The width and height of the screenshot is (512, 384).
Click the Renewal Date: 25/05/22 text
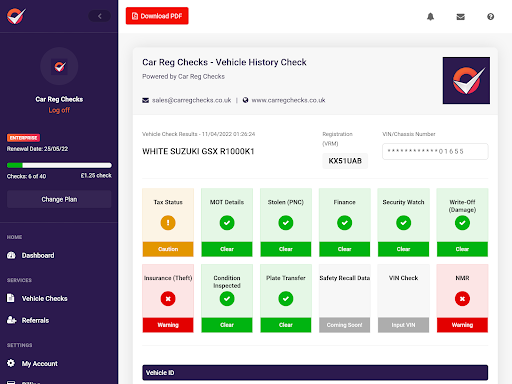click(x=37, y=149)
